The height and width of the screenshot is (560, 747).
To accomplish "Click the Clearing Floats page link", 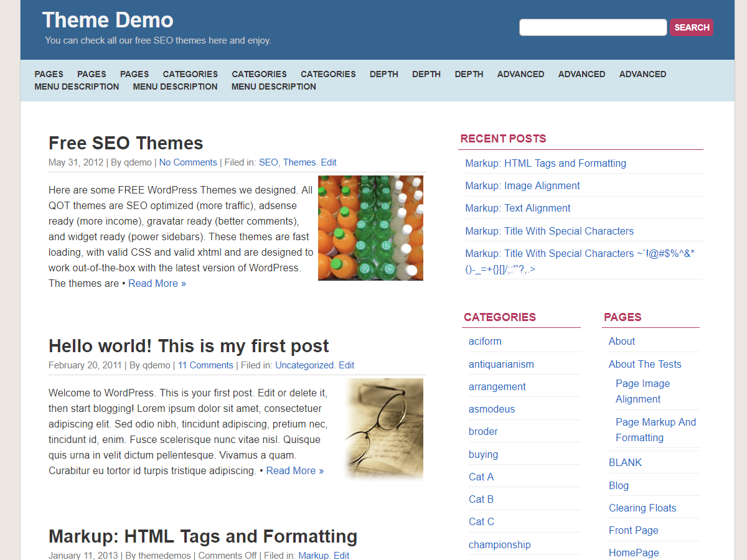I will coord(642,508).
